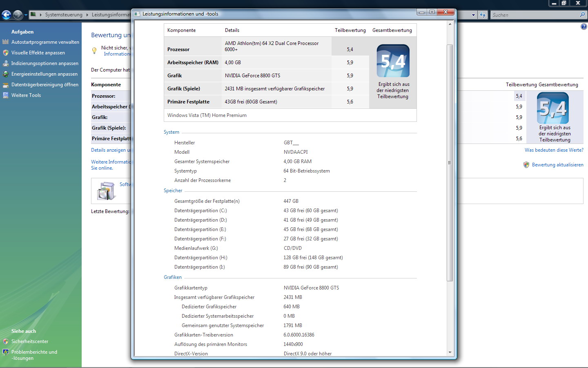Maximize the Leistungsinformationen und -tools dialog
Viewport: 588px width, 368px height.
click(x=432, y=12)
